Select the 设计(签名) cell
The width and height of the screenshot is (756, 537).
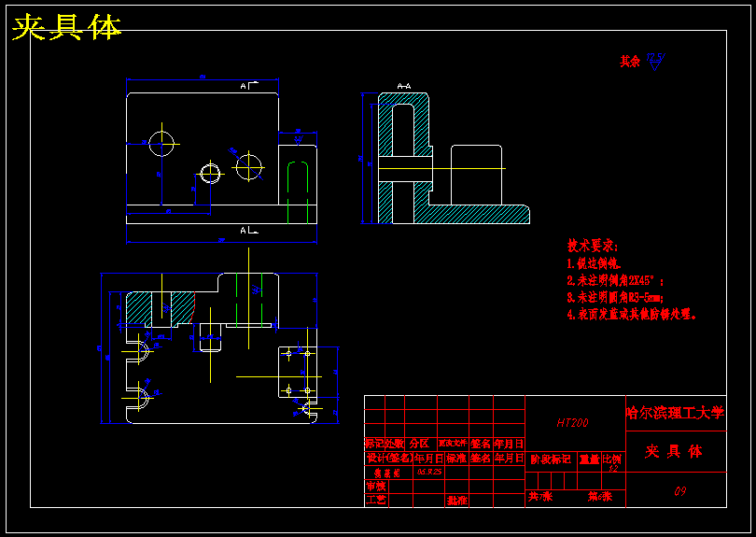click(x=389, y=458)
